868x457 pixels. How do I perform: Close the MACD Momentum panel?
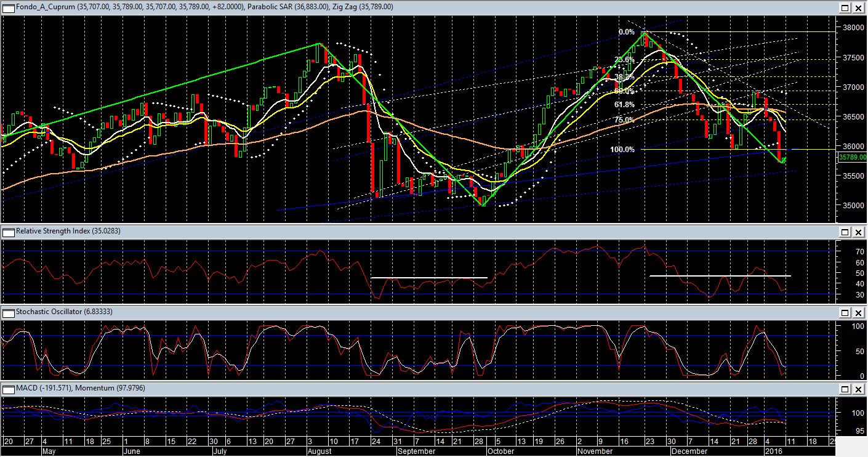point(858,389)
